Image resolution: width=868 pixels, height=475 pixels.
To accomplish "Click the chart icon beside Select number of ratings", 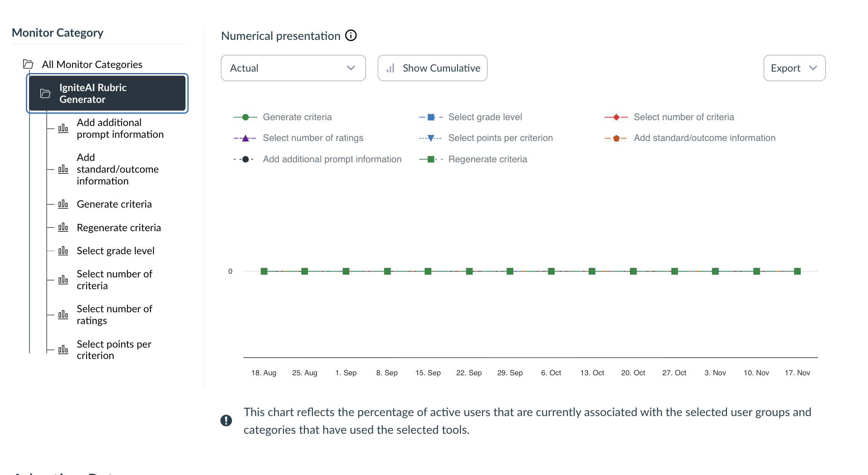I will tap(63, 315).
